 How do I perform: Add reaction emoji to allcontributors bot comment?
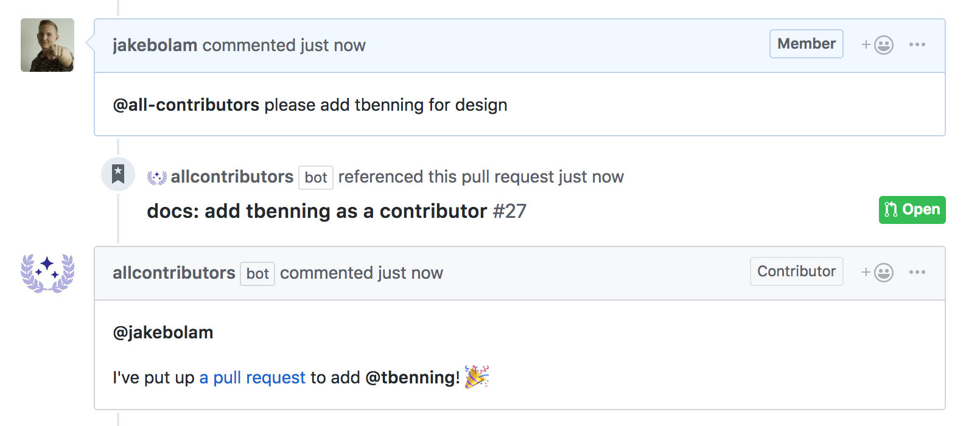point(877,272)
